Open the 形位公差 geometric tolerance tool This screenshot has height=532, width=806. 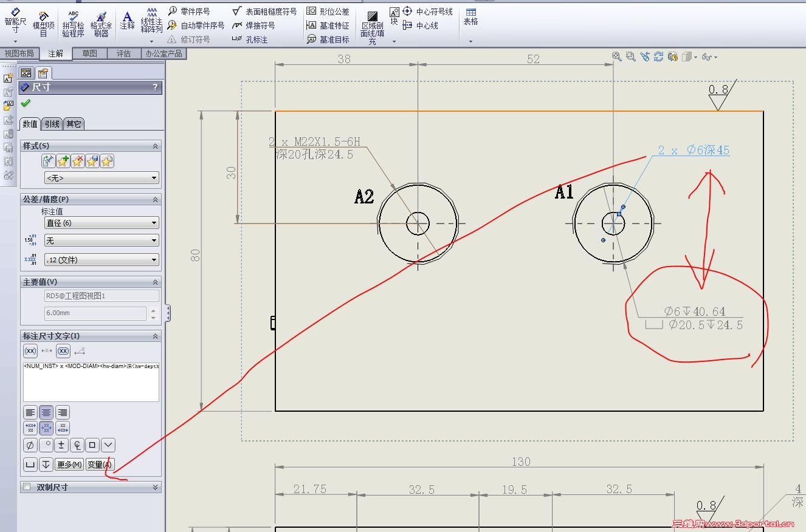pos(328,11)
